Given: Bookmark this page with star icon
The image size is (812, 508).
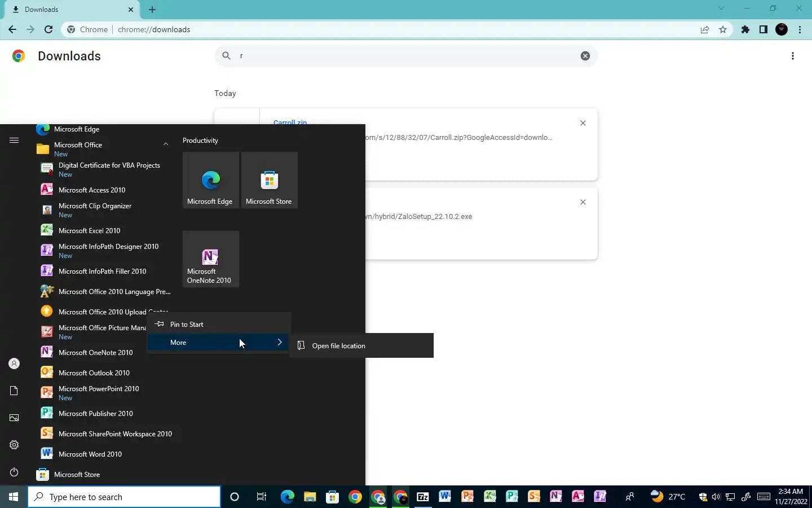Looking at the screenshot, I should 723,29.
